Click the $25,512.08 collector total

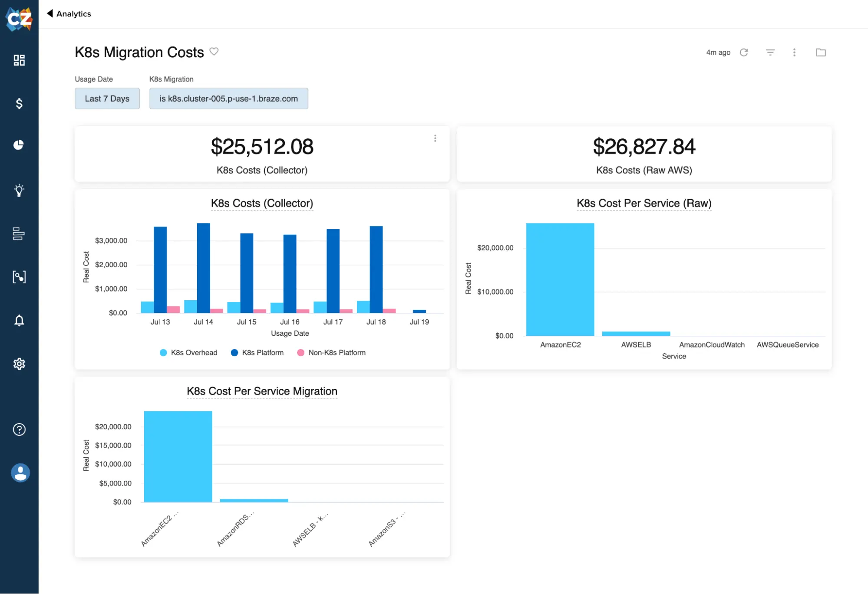[262, 147]
